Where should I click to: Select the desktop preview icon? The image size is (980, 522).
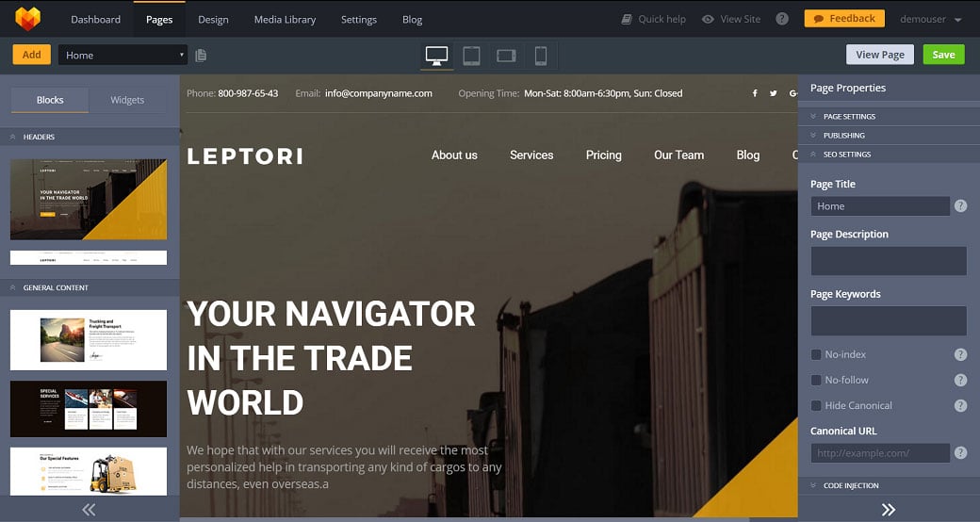click(x=436, y=56)
